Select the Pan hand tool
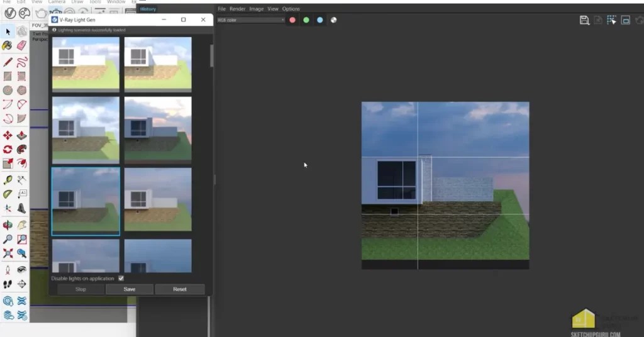 [22, 225]
